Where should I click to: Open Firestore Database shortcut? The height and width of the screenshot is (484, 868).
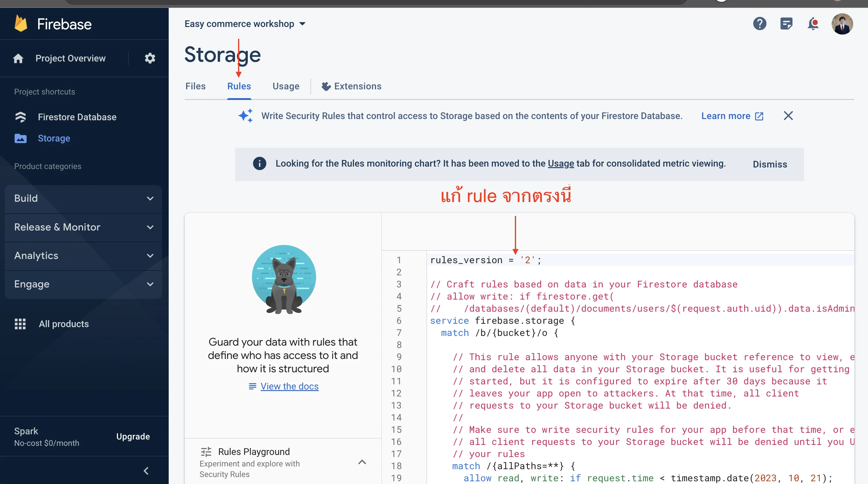pyautogui.click(x=77, y=117)
